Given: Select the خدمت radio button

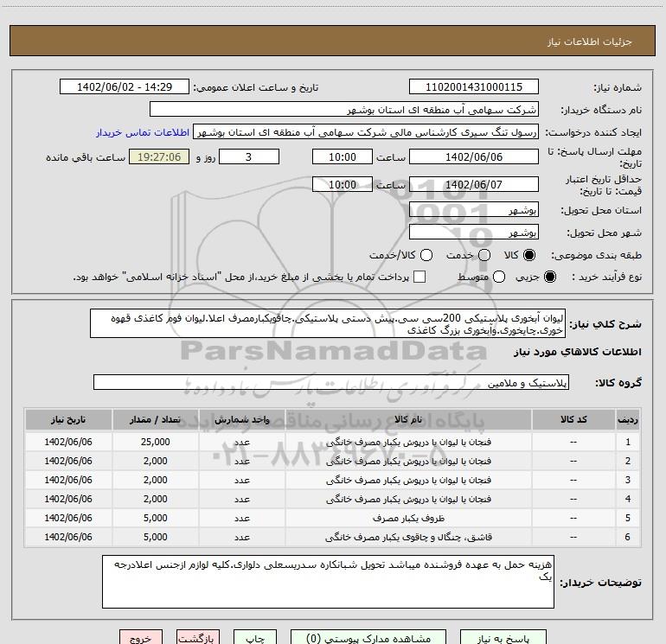Looking at the screenshot, I should [x=484, y=255].
